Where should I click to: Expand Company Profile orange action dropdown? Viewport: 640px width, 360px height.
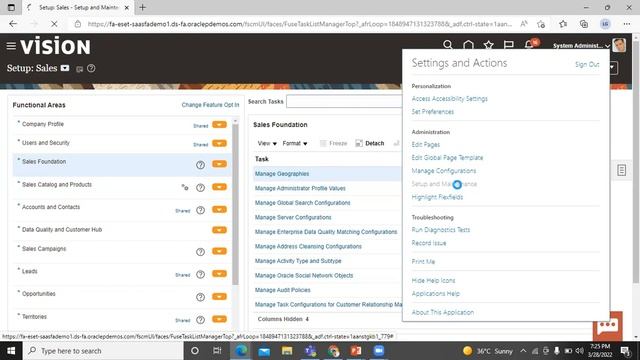219,124
